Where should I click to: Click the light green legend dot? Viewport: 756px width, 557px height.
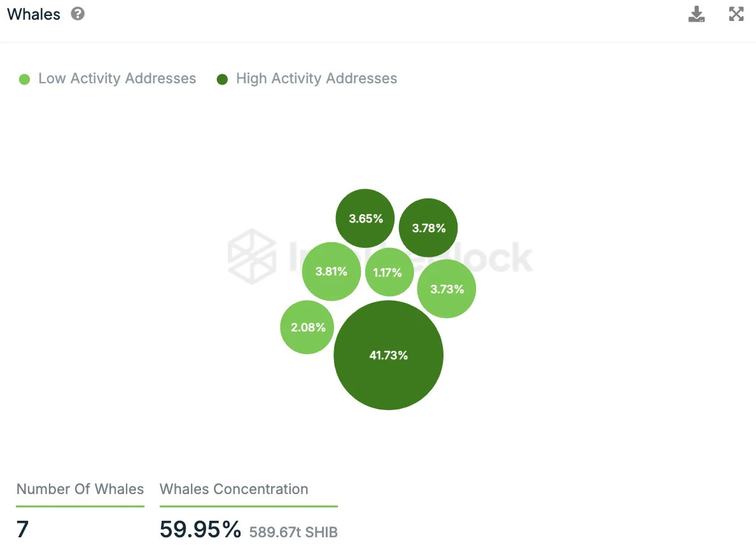tap(25, 79)
